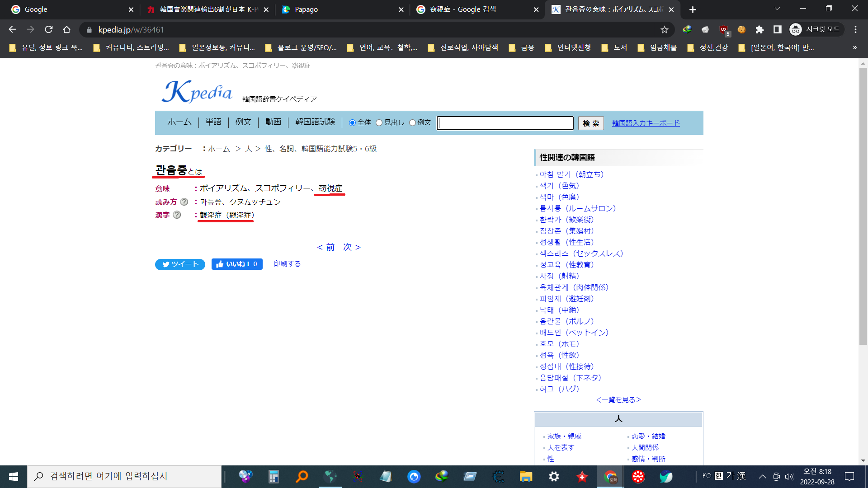Expand the tab search dropdown arrow

coord(777,9)
